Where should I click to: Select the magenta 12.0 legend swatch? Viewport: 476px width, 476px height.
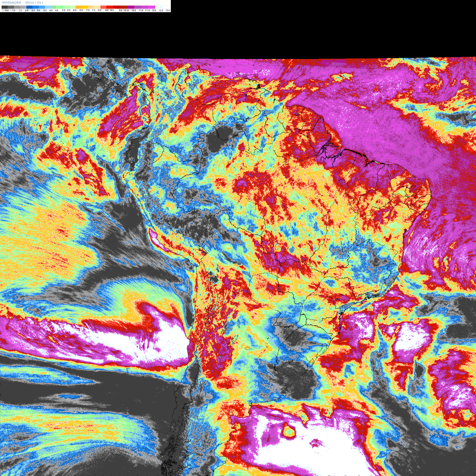152,7
